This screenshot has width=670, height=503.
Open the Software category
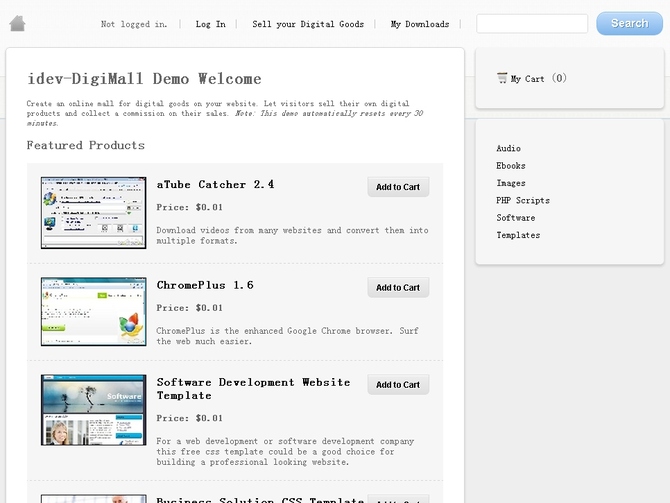click(515, 218)
